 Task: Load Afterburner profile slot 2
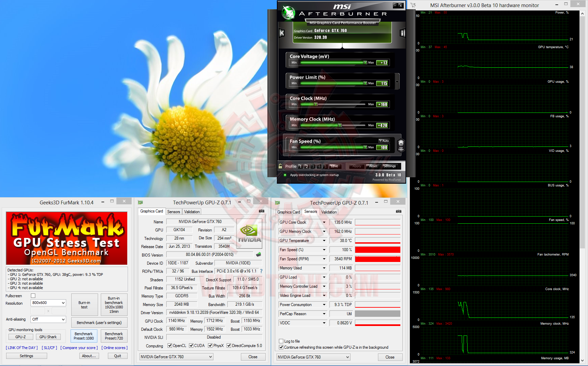pyautogui.click(x=307, y=166)
